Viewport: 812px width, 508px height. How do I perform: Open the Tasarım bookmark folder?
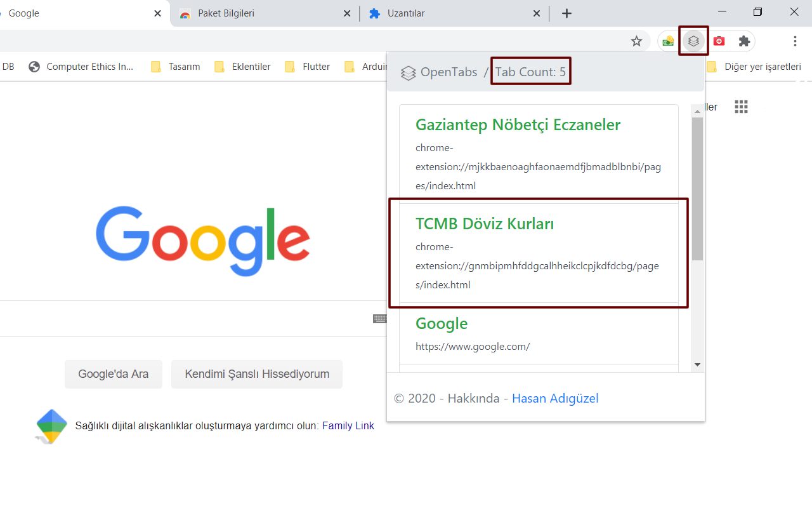[176, 67]
